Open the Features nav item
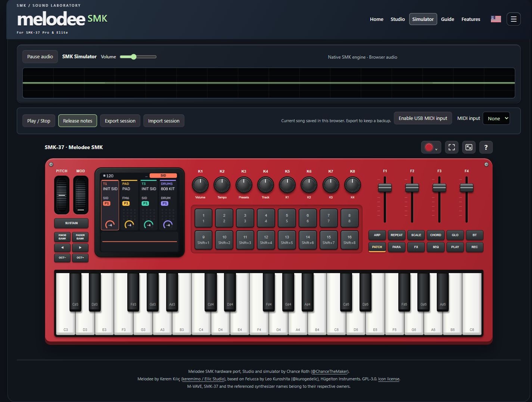Screen dimensions: 532x402 coord(471,19)
